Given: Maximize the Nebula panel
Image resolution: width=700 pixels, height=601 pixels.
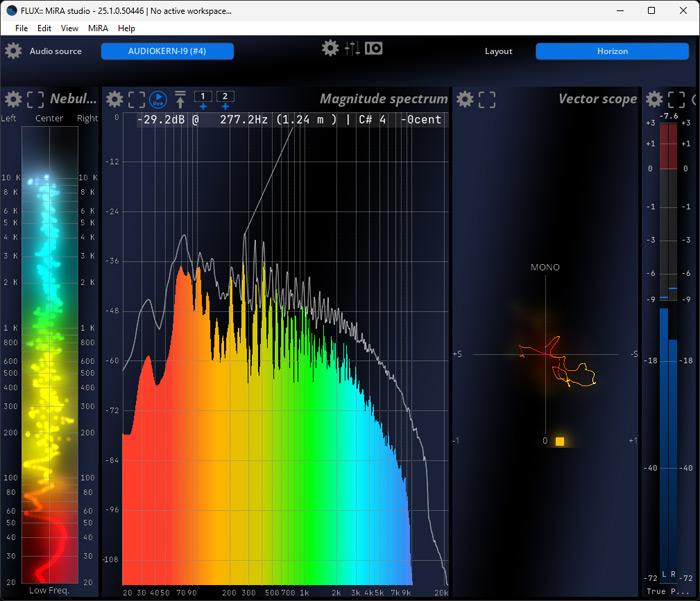Looking at the screenshot, I should click(x=35, y=100).
